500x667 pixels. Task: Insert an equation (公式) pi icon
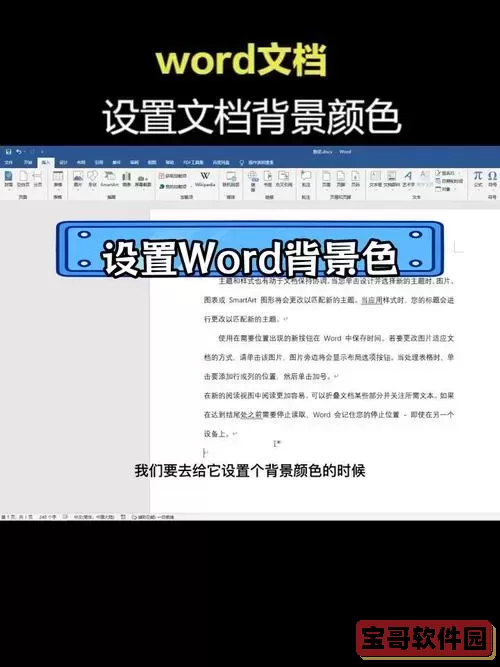coord(478,179)
